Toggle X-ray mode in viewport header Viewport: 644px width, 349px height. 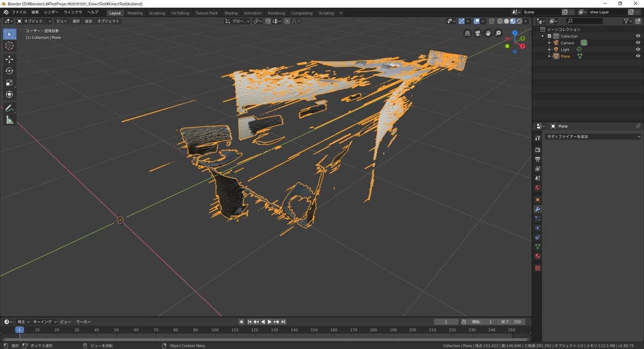click(x=492, y=21)
